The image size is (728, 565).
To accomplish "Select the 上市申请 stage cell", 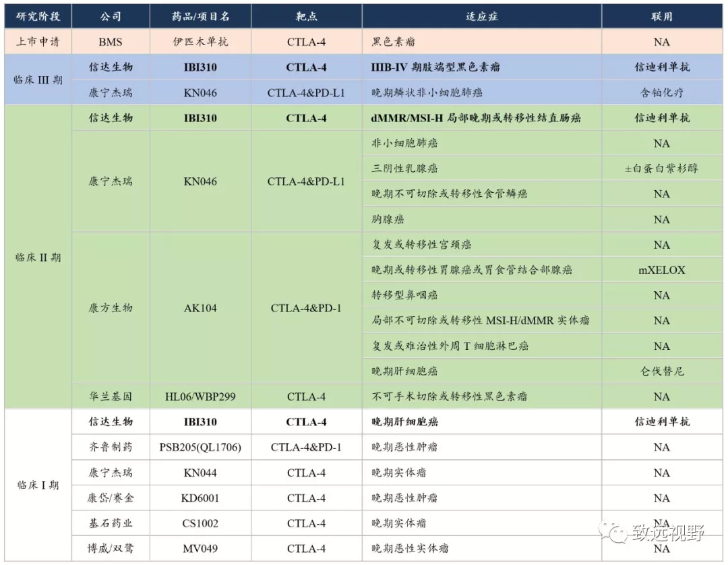I will point(38,42).
